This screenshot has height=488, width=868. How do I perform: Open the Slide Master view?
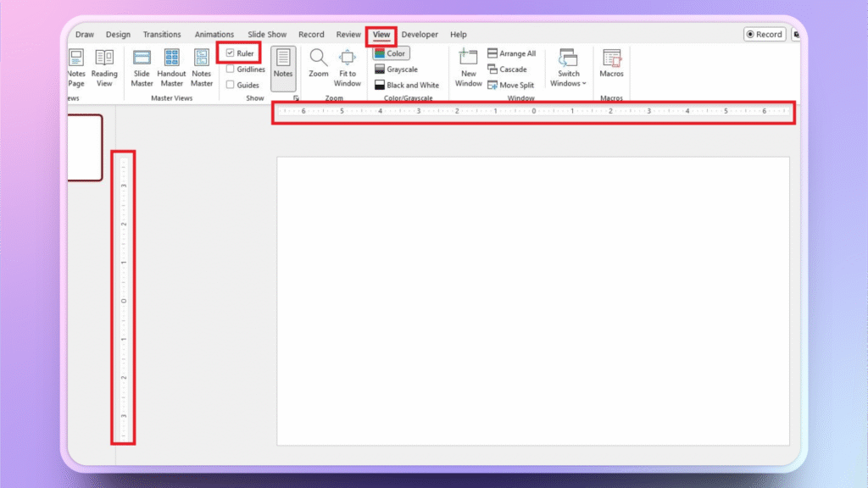pyautogui.click(x=142, y=67)
